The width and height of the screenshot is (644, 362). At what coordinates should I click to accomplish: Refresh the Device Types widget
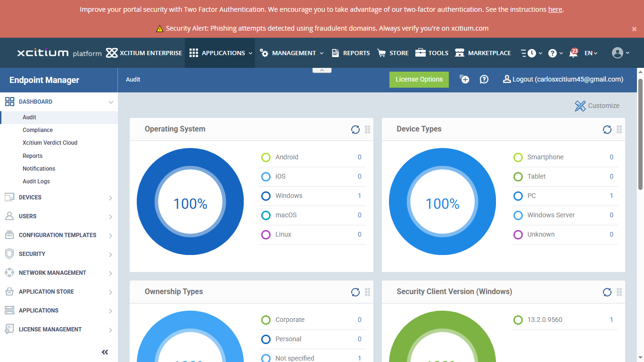[x=607, y=130]
